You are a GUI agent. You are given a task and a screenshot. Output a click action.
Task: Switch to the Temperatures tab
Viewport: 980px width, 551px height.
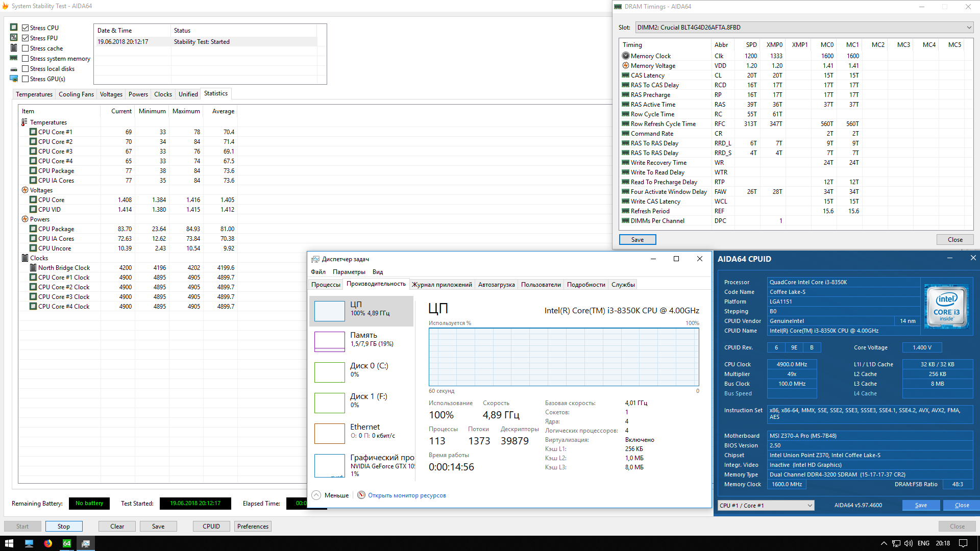[34, 94]
